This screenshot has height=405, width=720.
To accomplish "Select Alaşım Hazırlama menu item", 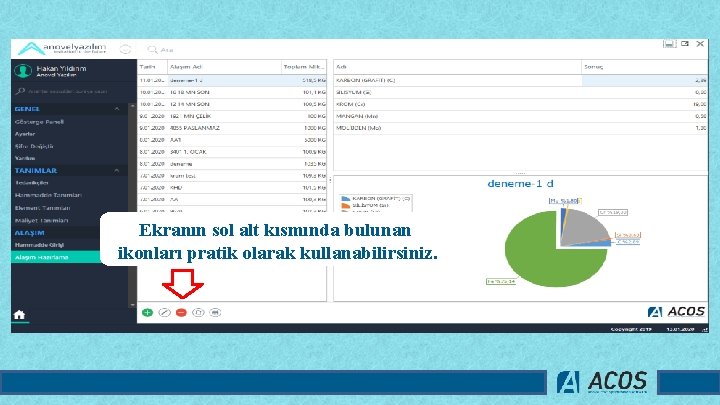I will 56,257.
